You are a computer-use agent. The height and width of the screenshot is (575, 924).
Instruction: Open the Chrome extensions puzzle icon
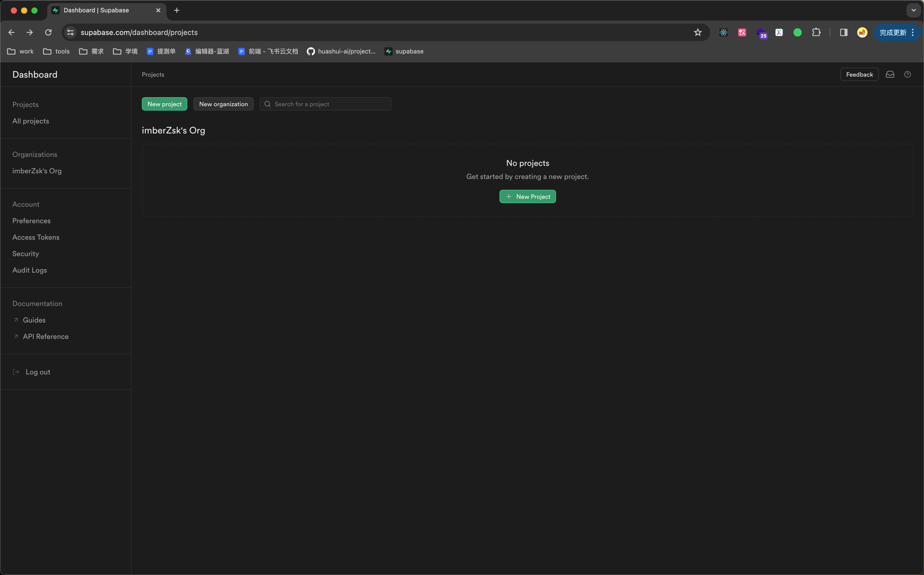[x=816, y=32]
